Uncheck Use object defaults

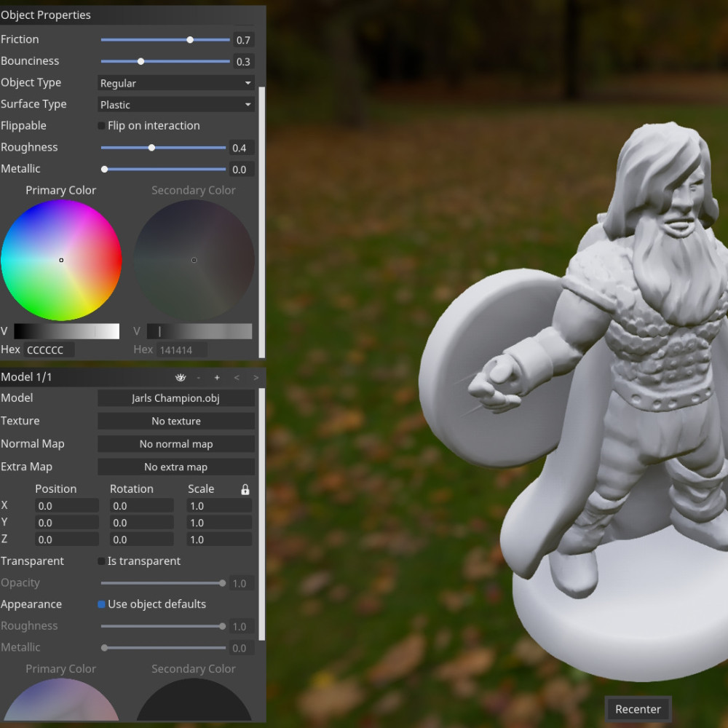point(101,604)
